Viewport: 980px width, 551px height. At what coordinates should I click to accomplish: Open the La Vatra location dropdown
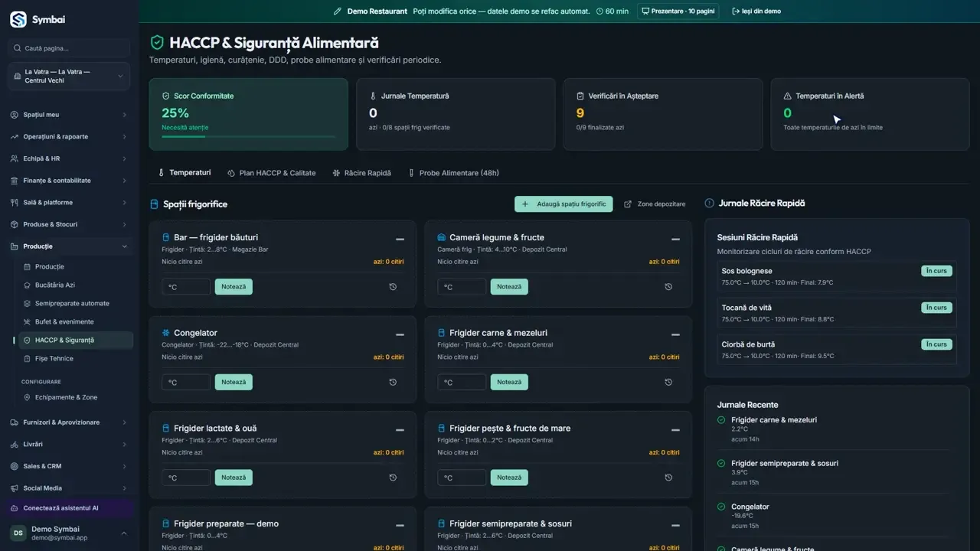click(x=69, y=77)
